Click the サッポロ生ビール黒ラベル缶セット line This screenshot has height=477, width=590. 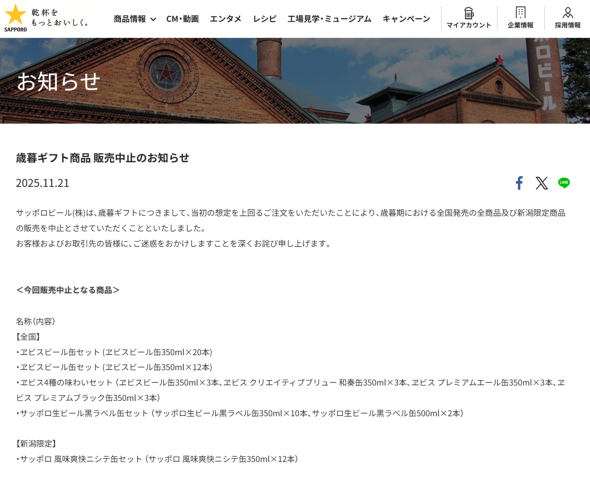[240, 413]
